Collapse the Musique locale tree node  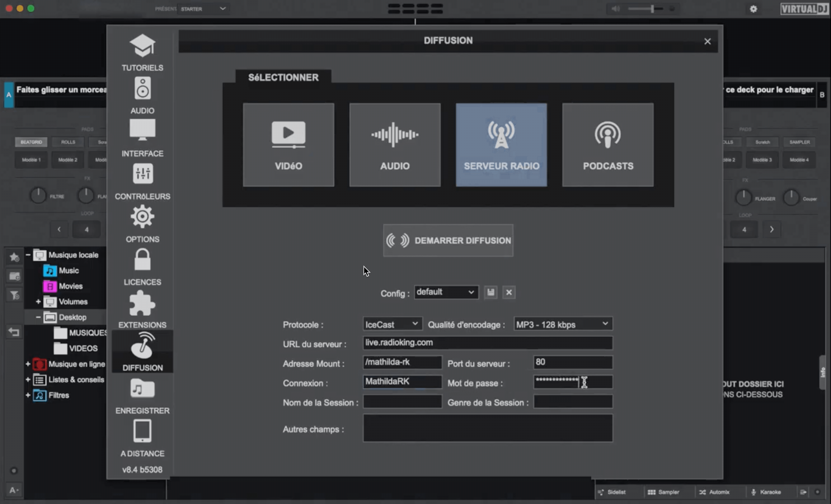[28, 255]
